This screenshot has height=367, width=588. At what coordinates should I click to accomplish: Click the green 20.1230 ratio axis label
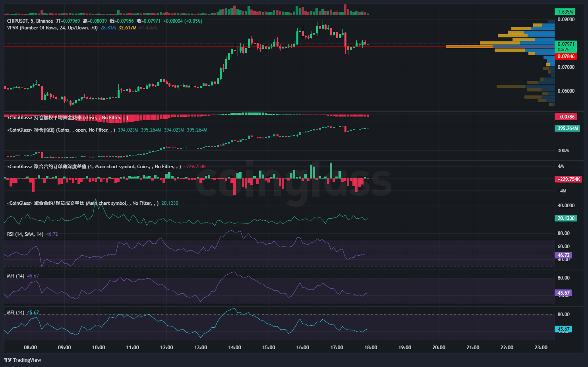pos(566,218)
